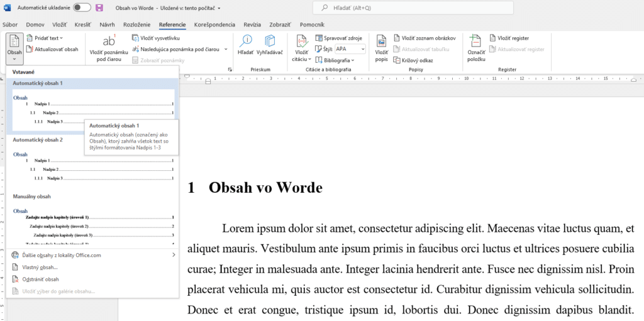Expand the Bibliografia dropdown
This screenshot has width=644, height=321.
pyautogui.click(x=335, y=60)
